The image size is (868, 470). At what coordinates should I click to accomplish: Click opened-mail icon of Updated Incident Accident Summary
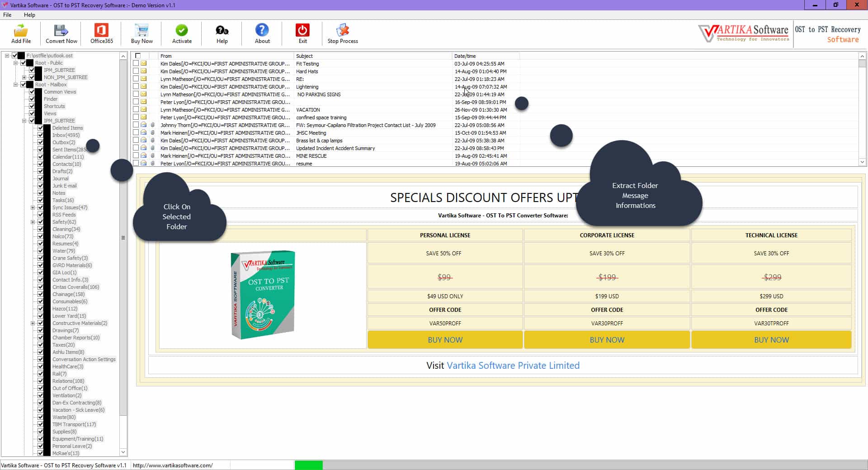click(144, 148)
